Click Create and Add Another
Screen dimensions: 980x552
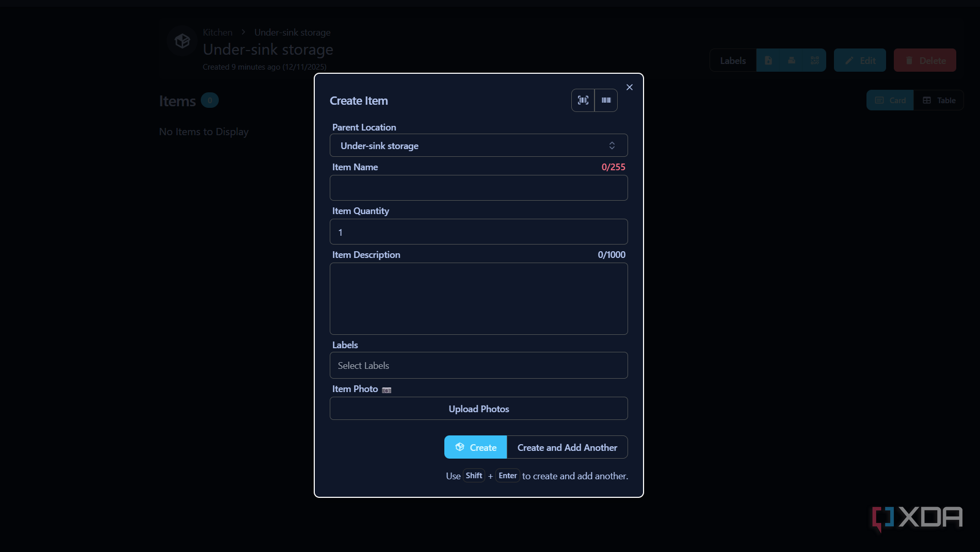click(567, 447)
